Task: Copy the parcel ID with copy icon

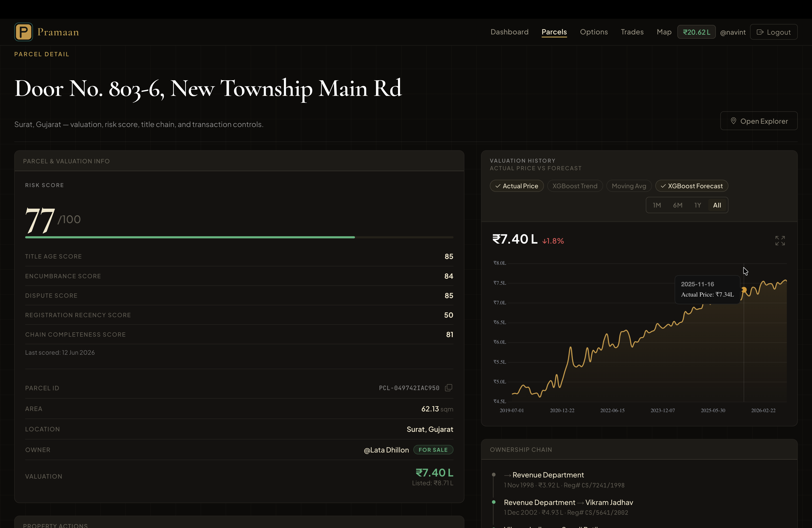Action: 449,388
